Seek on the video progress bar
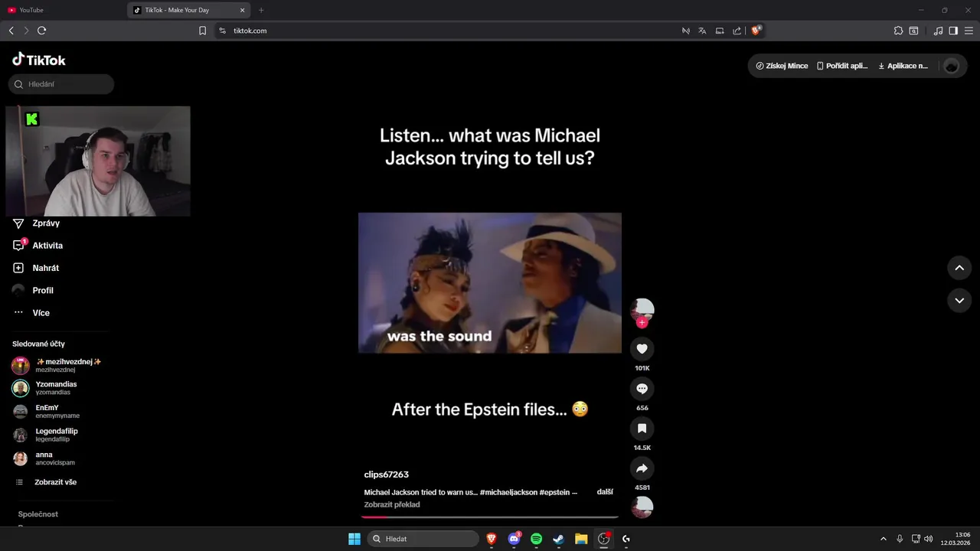The width and height of the screenshot is (980, 551). pyautogui.click(x=490, y=517)
